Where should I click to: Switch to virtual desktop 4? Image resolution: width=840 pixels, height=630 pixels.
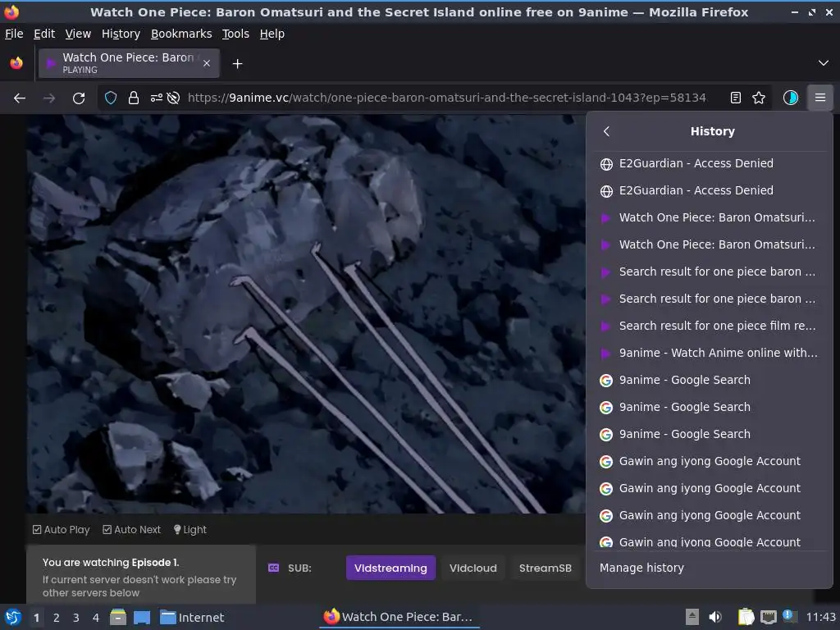click(96, 618)
